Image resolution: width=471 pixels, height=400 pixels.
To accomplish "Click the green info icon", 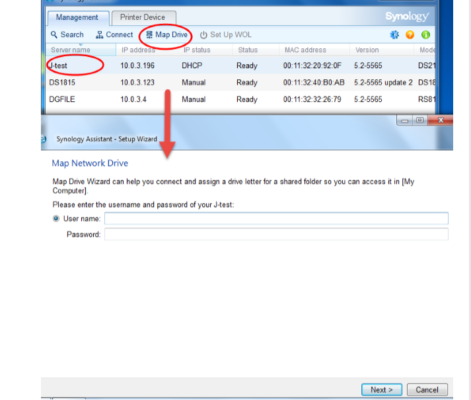I will (x=426, y=35).
